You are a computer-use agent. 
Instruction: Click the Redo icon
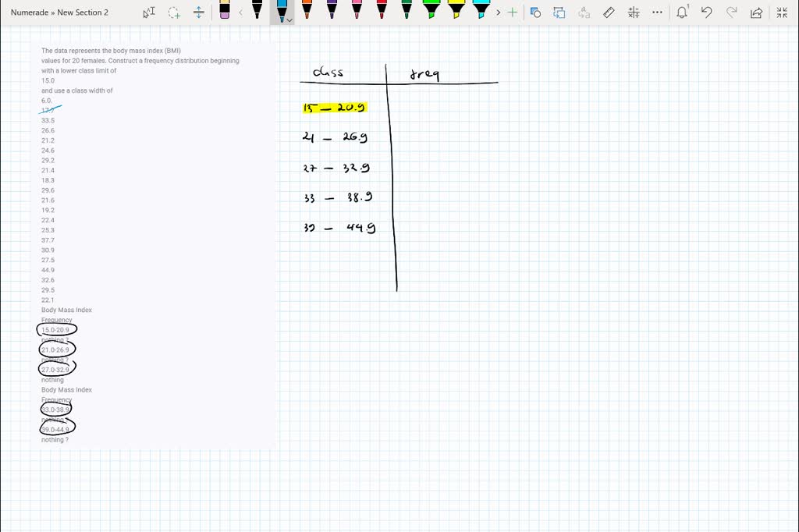(731, 12)
